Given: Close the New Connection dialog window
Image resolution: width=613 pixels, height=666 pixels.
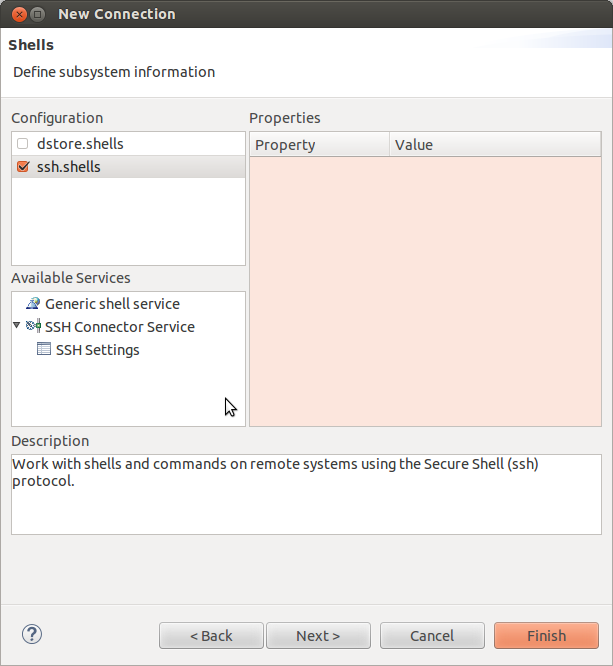Looking at the screenshot, I should tap(16, 14).
